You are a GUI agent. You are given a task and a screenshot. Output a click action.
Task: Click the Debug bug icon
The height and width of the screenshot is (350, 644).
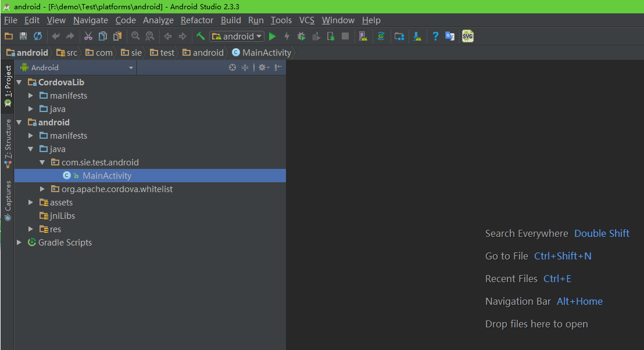[x=302, y=36]
